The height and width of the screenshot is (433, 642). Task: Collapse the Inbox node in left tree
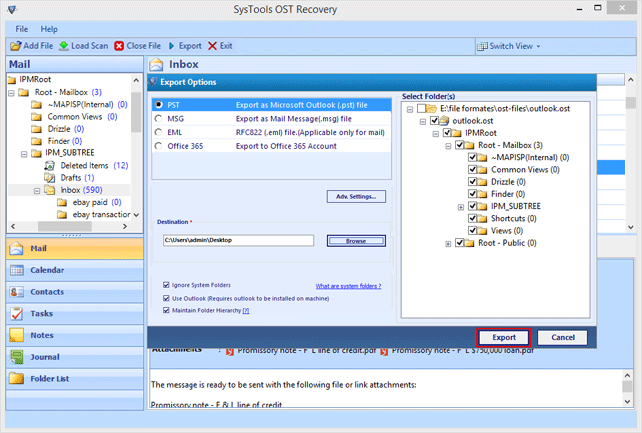click(37, 191)
